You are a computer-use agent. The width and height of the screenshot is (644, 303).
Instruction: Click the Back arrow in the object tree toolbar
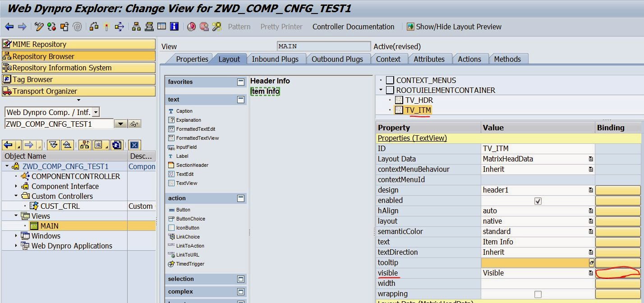[9, 145]
